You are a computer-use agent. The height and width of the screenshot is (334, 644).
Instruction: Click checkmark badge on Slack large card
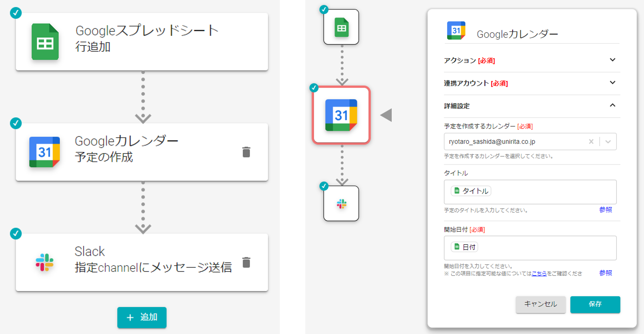click(x=16, y=234)
